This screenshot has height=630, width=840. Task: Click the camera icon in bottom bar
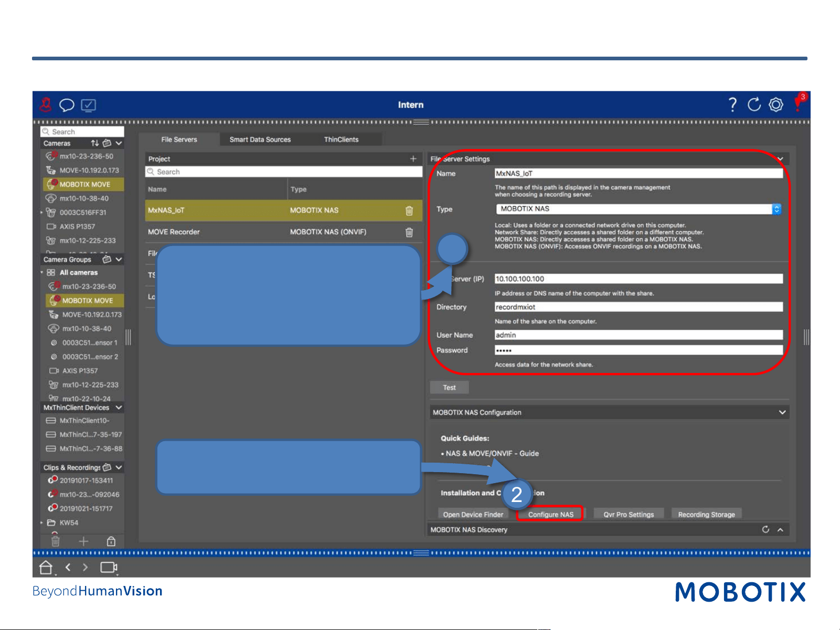pyautogui.click(x=109, y=567)
